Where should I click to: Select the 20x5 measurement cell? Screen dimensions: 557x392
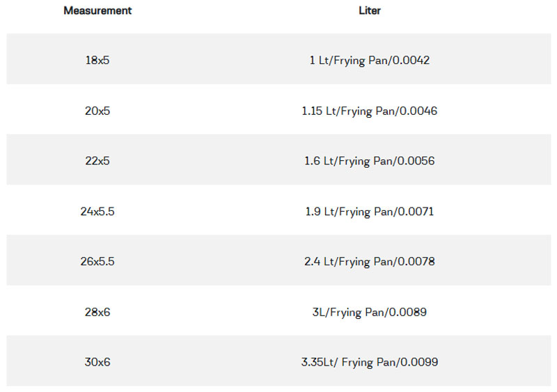coord(97,111)
